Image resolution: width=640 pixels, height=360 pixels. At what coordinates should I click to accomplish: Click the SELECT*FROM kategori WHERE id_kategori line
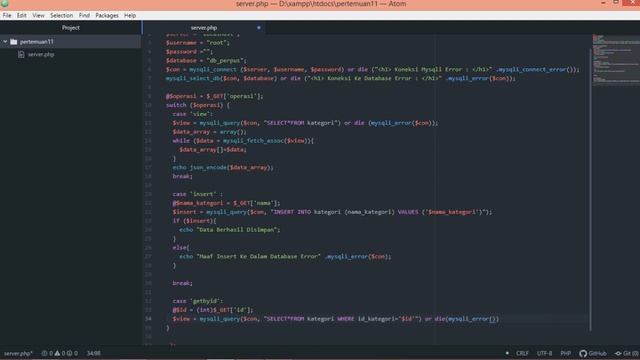coord(336,319)
